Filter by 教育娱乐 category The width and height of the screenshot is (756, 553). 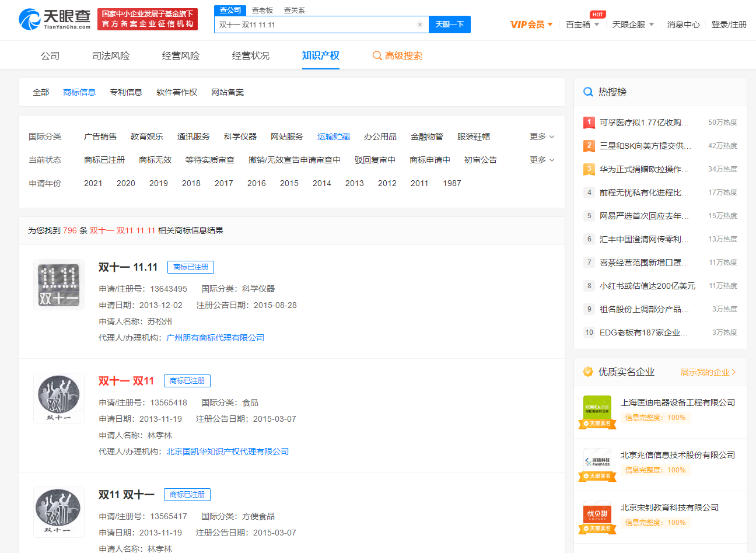click(147, 136)
